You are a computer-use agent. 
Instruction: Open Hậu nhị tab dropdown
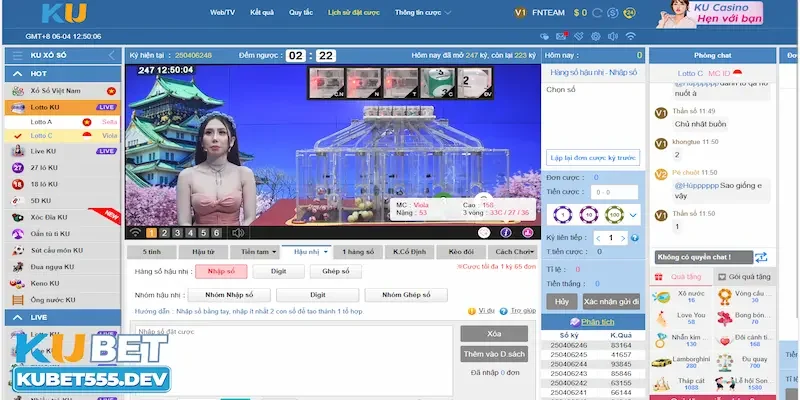326,252
